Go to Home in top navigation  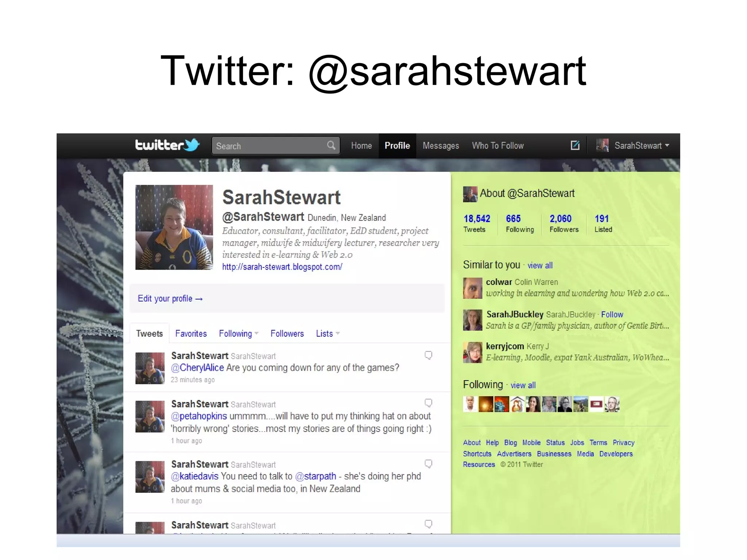(x=361, y=146)
